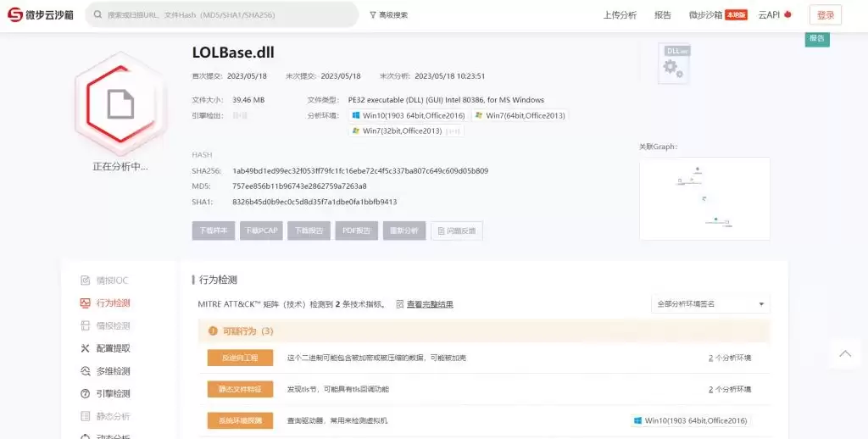The width and height of the screenshot is (868, 439).
Task: Click the SHA256 hash value 1ab49bd1ed99...
Action: (360, 171)
